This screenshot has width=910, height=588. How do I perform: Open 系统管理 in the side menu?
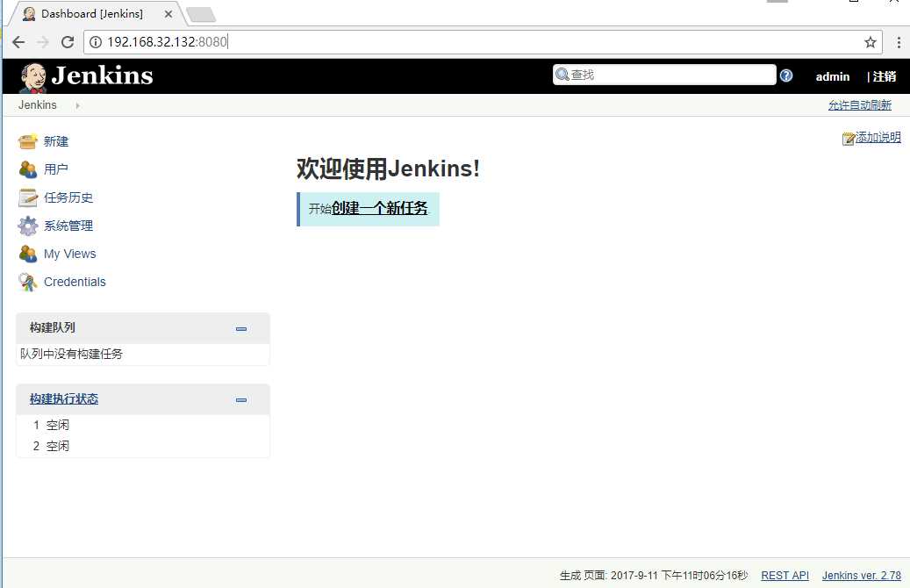tap(68, 226)
